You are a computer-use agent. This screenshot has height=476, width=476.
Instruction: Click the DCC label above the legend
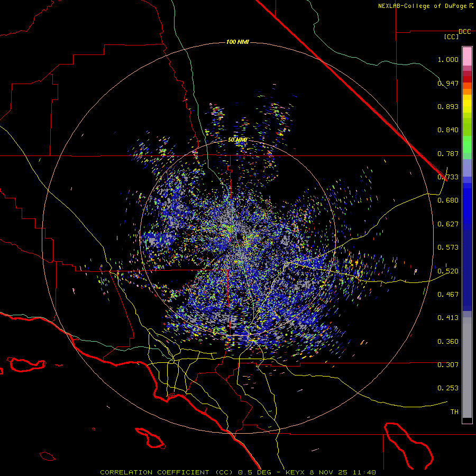coord(465,32)
